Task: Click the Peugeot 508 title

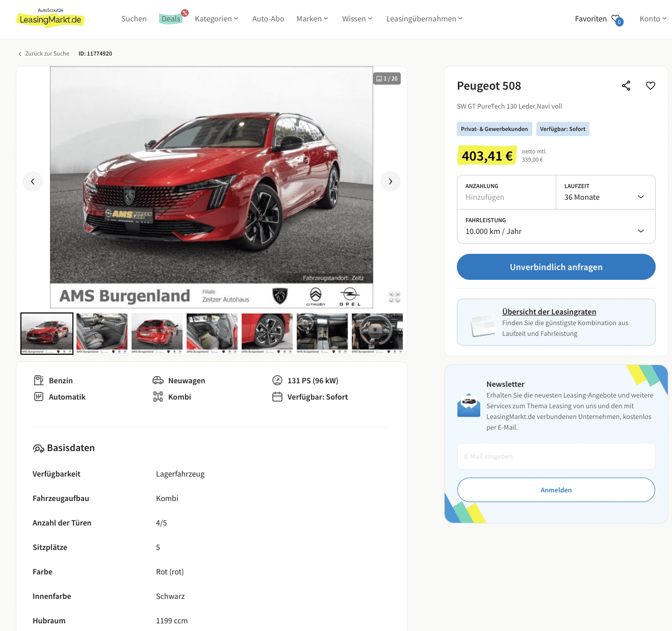Action: pos(489,86)
